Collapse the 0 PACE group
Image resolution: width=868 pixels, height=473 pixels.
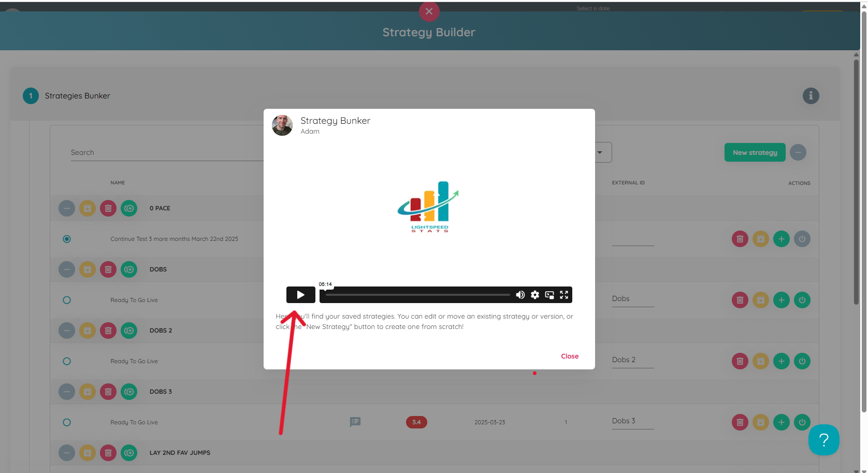[x=66, y=208]
